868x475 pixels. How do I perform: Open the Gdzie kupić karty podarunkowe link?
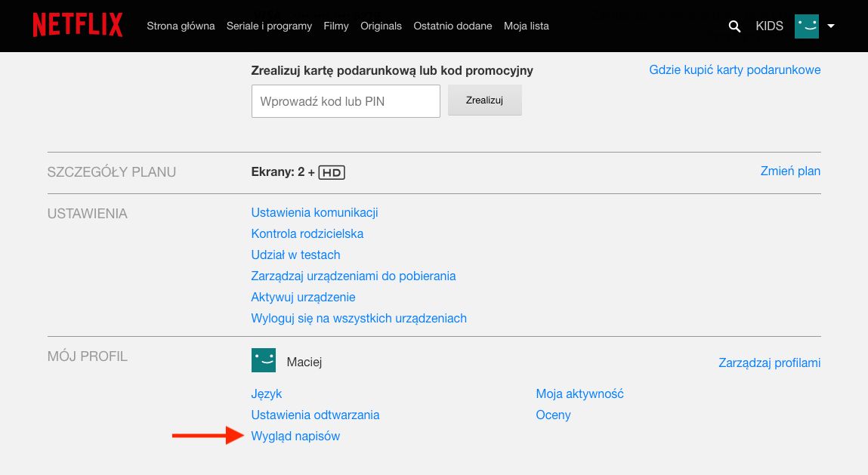pos(734,69)
